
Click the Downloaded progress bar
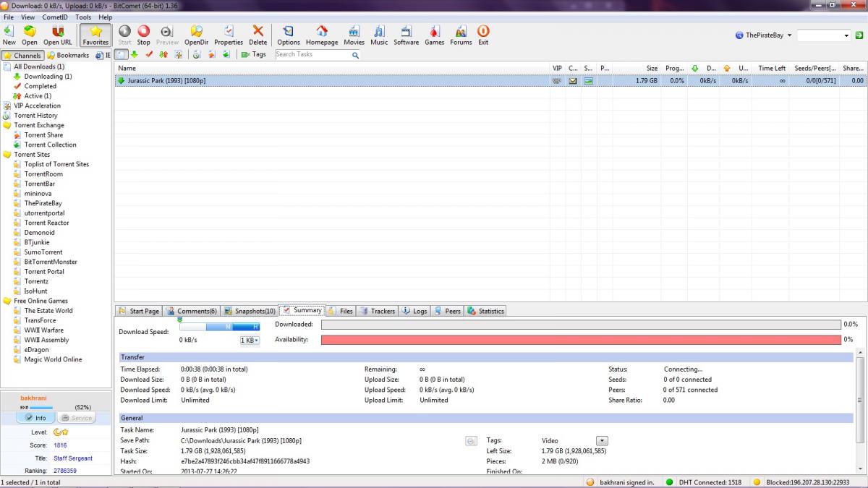tap(581, 325)
